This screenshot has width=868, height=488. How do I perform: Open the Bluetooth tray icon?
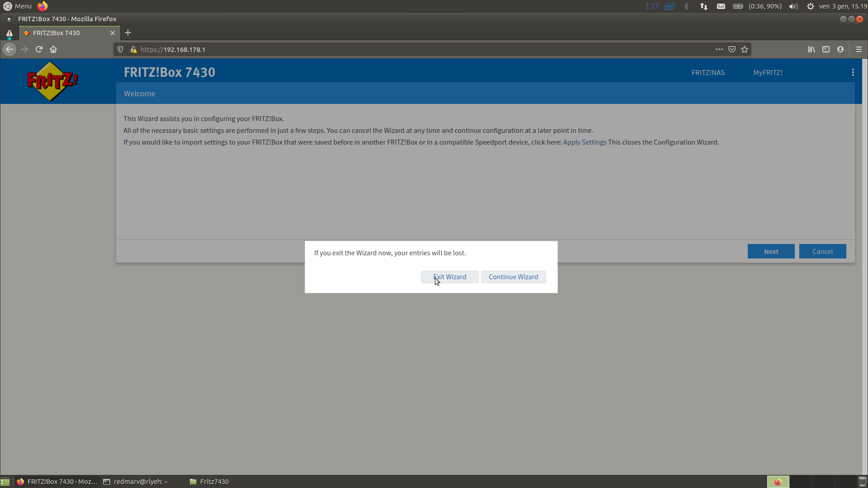coord(686,6)
